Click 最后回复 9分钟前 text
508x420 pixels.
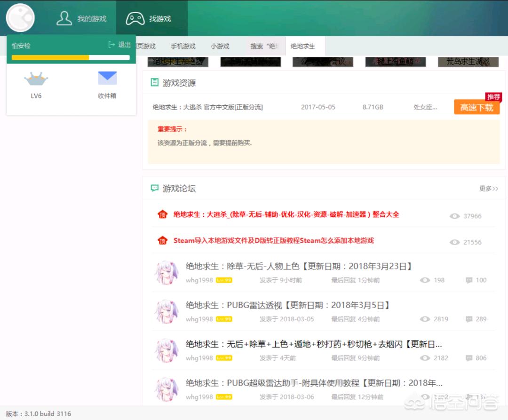tap(356, 358)
